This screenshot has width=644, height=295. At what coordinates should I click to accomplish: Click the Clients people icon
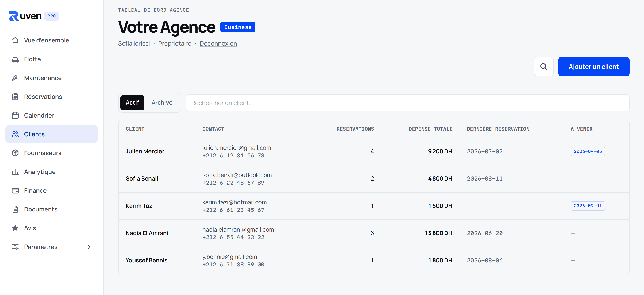click(15, 134)
